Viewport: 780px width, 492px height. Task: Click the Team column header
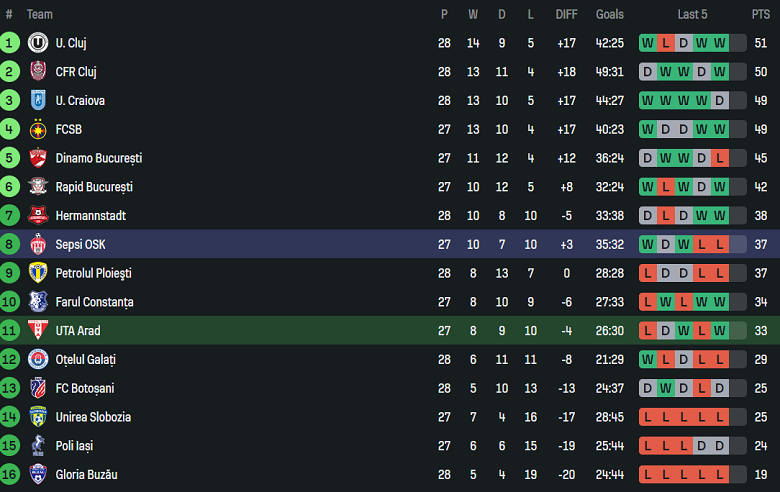(x=40, y=14)
